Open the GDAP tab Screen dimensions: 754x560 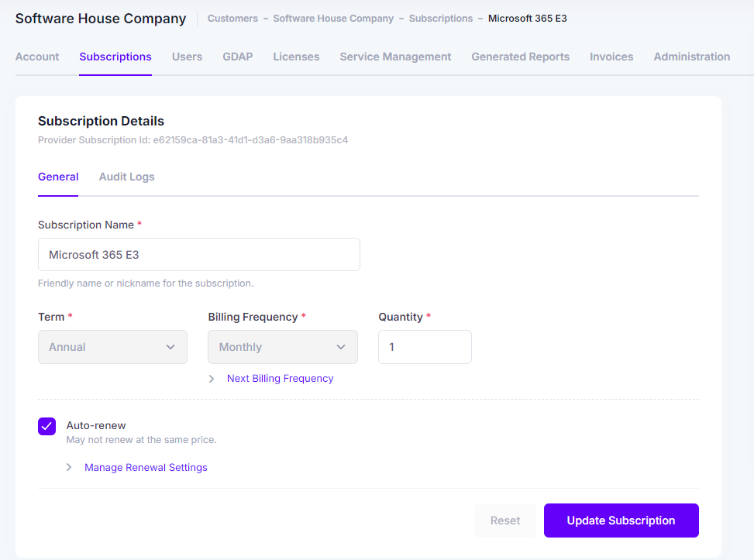tap(238, 57)
